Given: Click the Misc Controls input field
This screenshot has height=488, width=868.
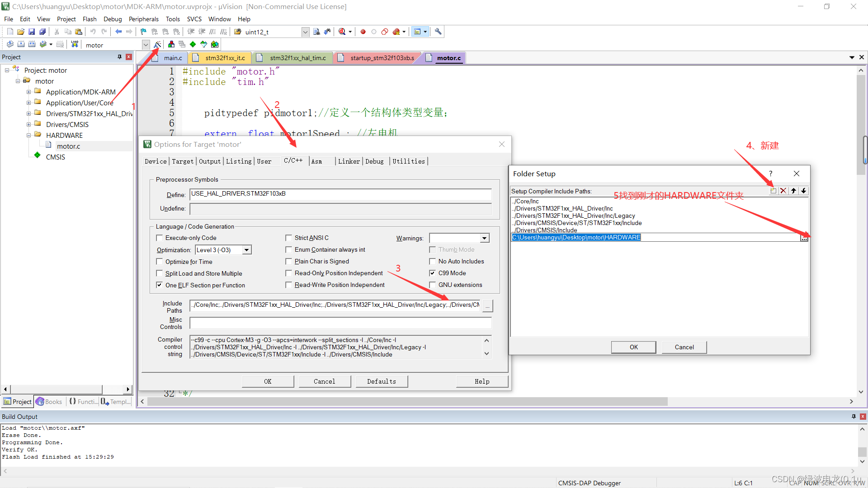Looking at the screenshot, I should pos(340,323).
